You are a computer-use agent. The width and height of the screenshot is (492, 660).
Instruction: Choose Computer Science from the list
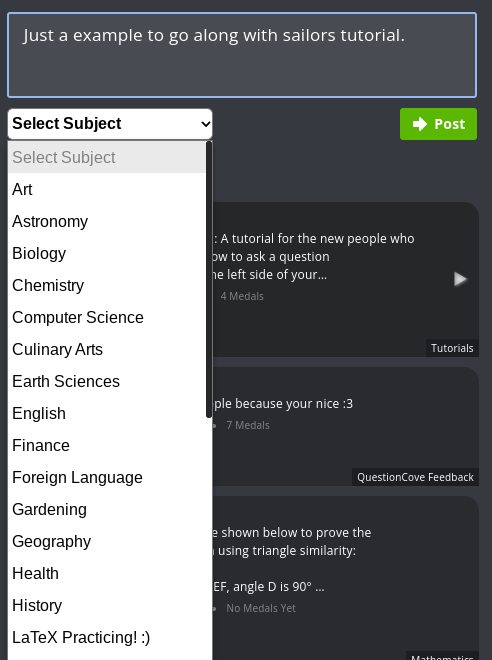point(106,317)
